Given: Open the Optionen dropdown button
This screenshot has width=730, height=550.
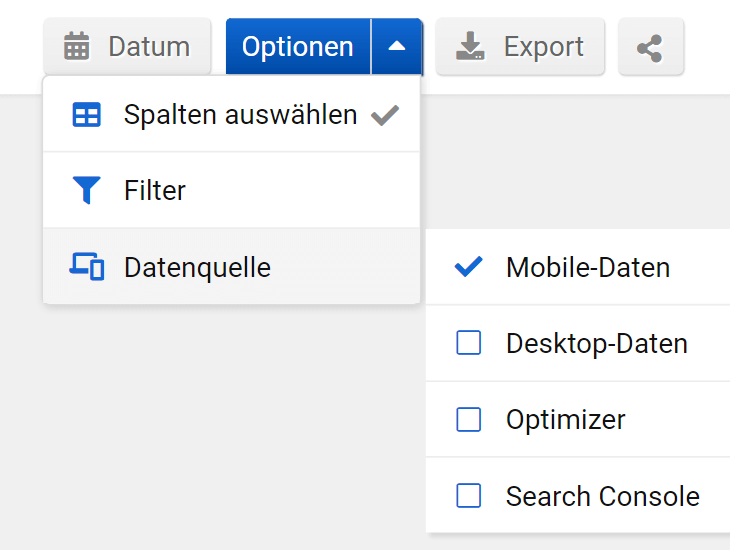Looking at the screenshot, I should click(298, 47).
